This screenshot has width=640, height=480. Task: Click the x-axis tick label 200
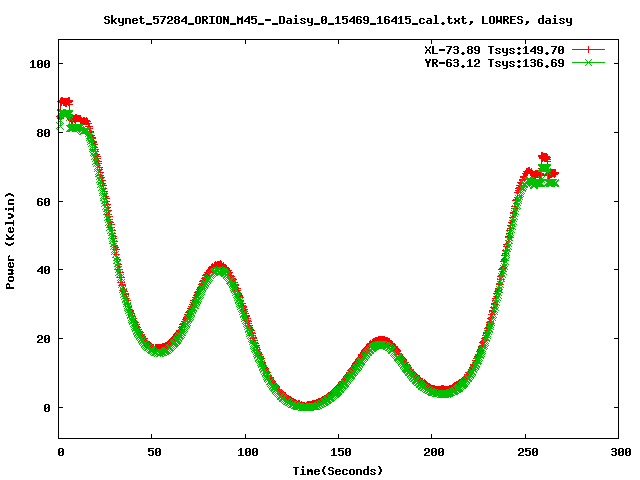point(434,452)
